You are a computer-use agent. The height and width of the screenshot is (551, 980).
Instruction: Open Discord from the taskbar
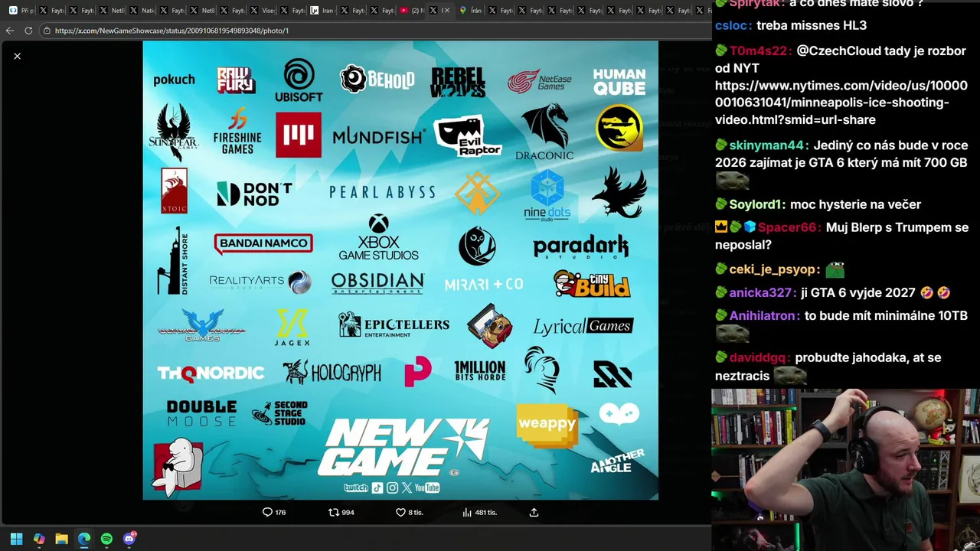point(129,539)
